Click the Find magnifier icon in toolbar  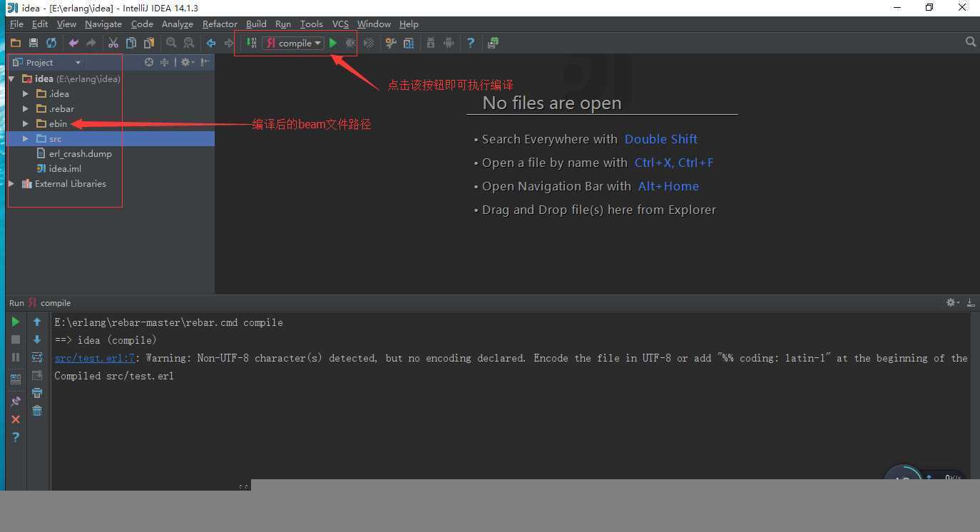[171, 43]
